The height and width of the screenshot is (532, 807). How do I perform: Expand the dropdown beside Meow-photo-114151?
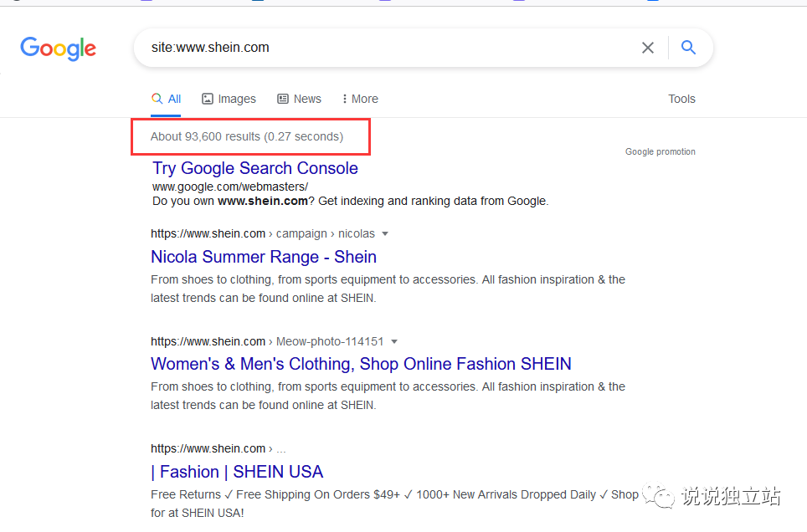click(x=395, y=341)
